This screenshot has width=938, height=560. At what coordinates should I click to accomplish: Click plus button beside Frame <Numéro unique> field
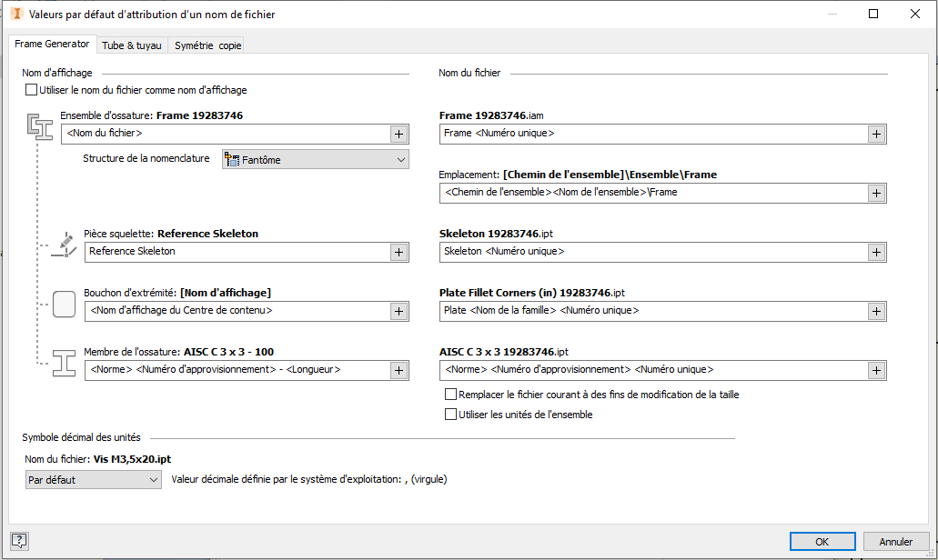click(x=875, y=134)
